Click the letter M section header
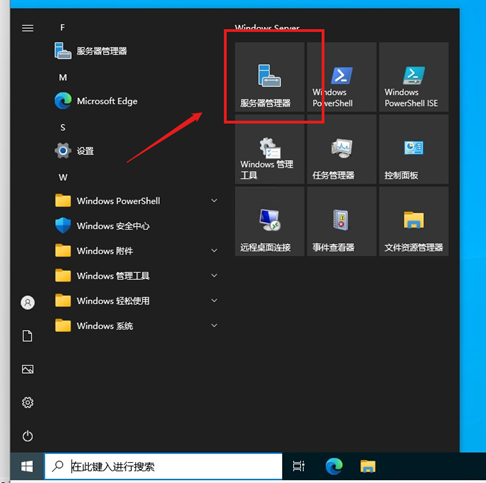This screenshot has height=483, width=486. pos(63,78)
